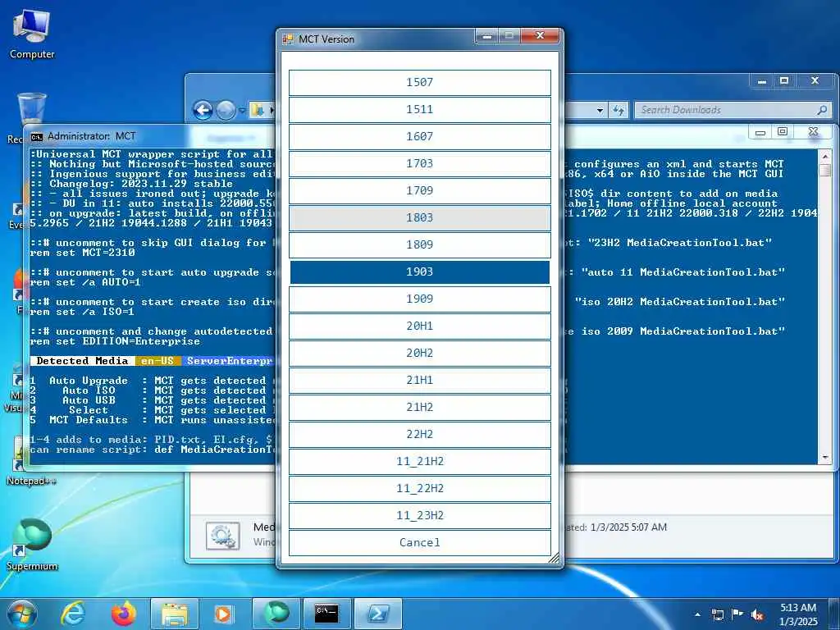Select the 1703 version button
Viewport: 840px width, 630px height.
[x=419, y=163]
